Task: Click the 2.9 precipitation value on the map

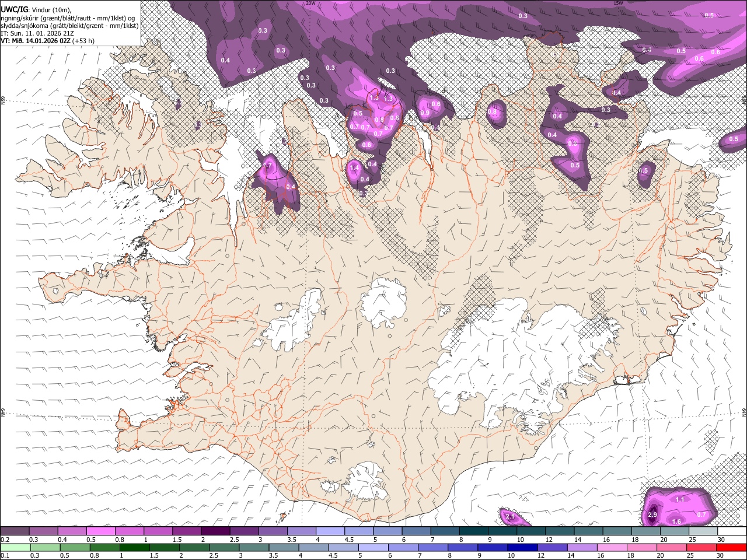Action: click(652, 514)
